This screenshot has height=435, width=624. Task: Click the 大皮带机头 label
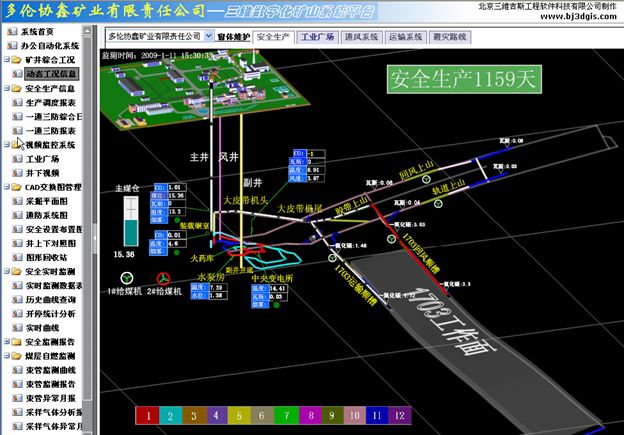245,200
